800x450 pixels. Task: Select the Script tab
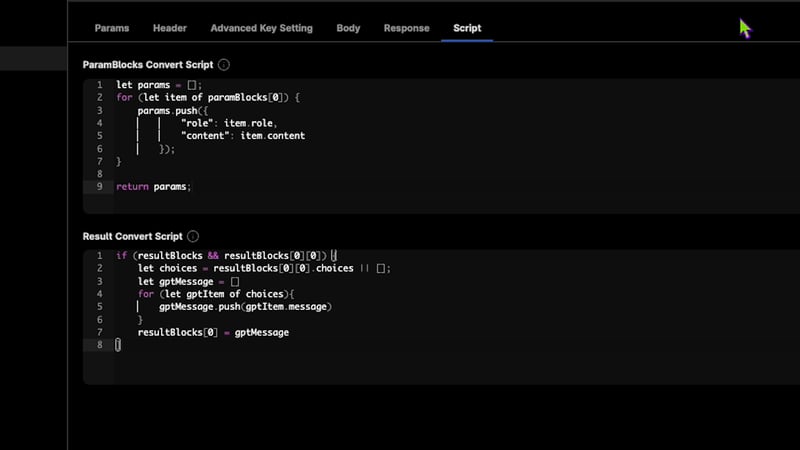point(467,28)
